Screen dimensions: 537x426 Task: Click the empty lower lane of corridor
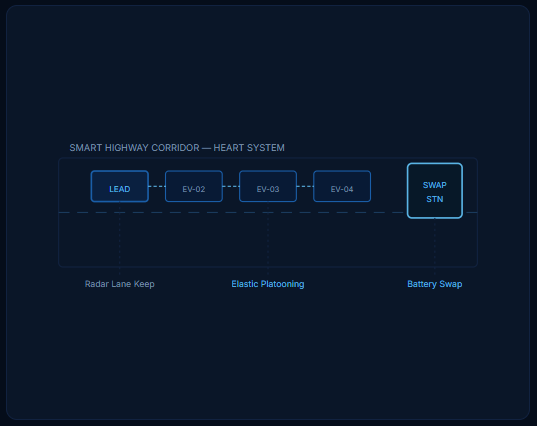click(x=268, y=240)
